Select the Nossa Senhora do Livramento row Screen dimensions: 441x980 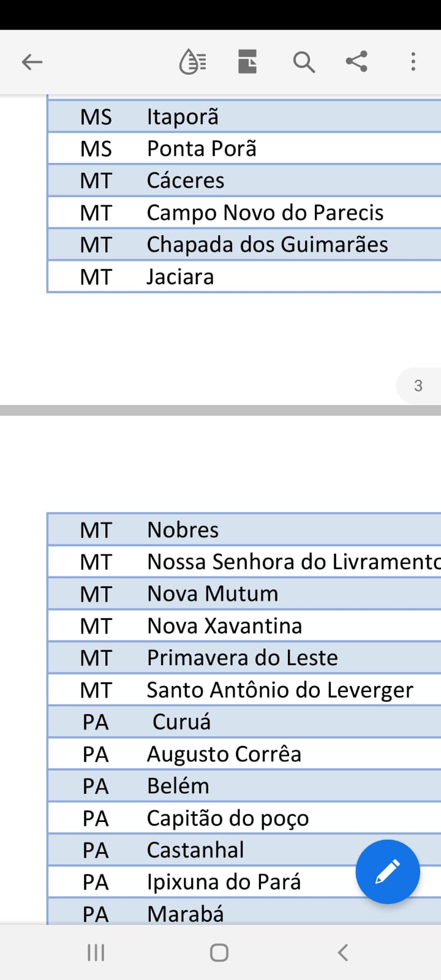[x=244, y=562]
